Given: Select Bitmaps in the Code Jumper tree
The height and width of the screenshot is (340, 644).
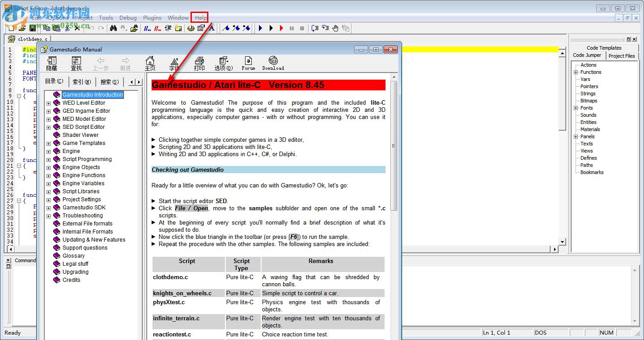Looking at the screenshot, I should [589, 101].
